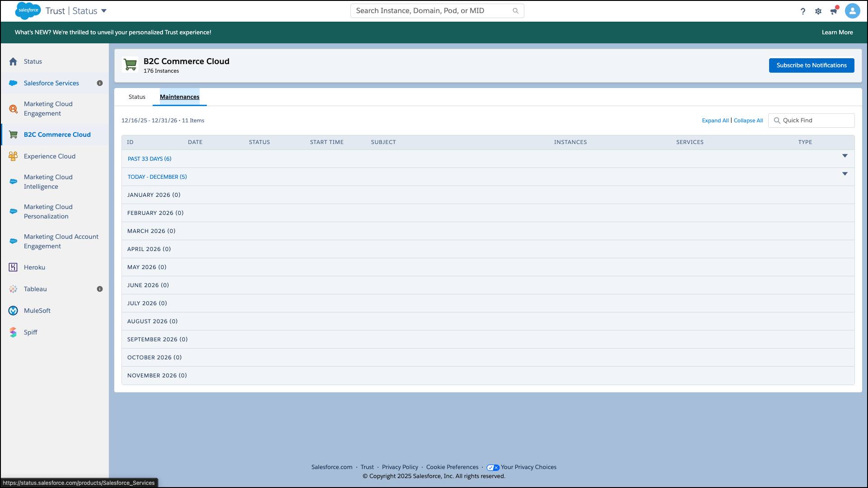Open the announcements megaphone icon
This screenshot has height=488, width=868.
pyautogui.click(x=834, y=11)
